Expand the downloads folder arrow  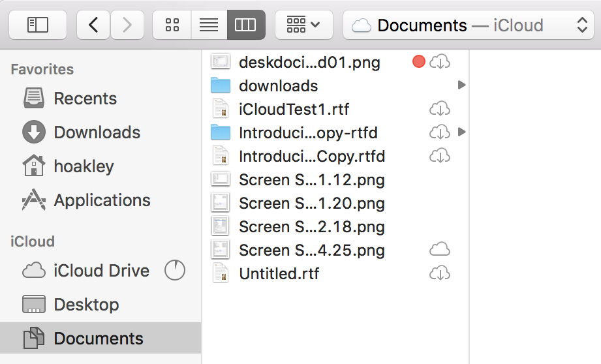tap(461, 85)
